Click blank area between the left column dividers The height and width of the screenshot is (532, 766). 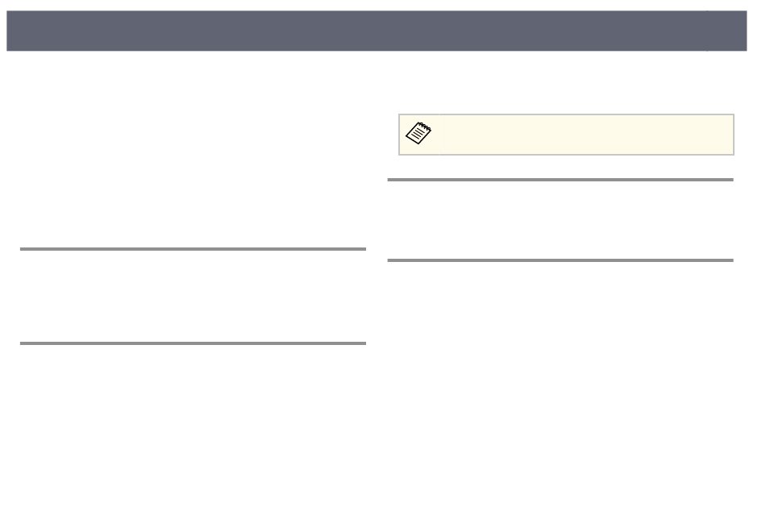click(x=193, y=296)
